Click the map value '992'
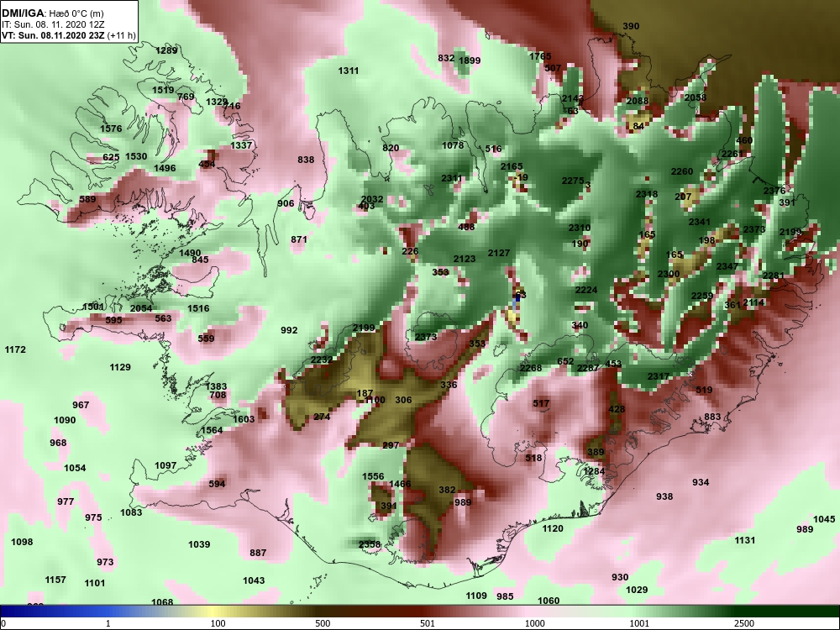 pyautogui.click(x=289, y=330)
